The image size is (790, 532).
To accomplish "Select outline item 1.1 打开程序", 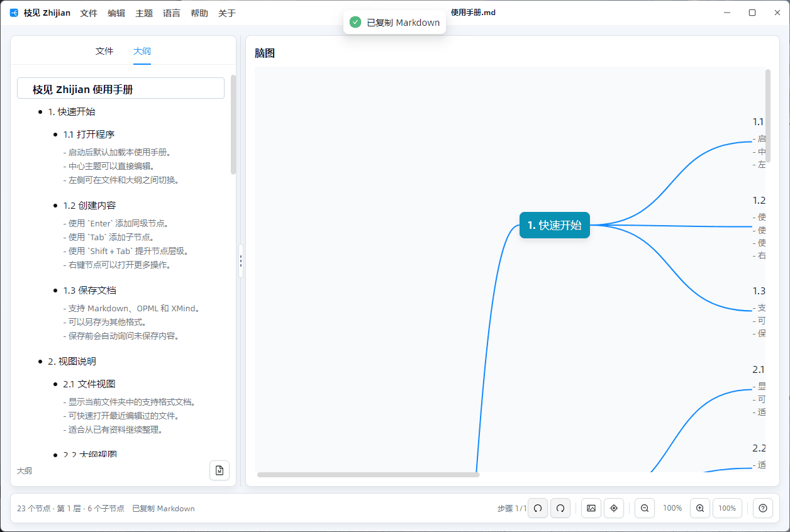I will point(89,135).
